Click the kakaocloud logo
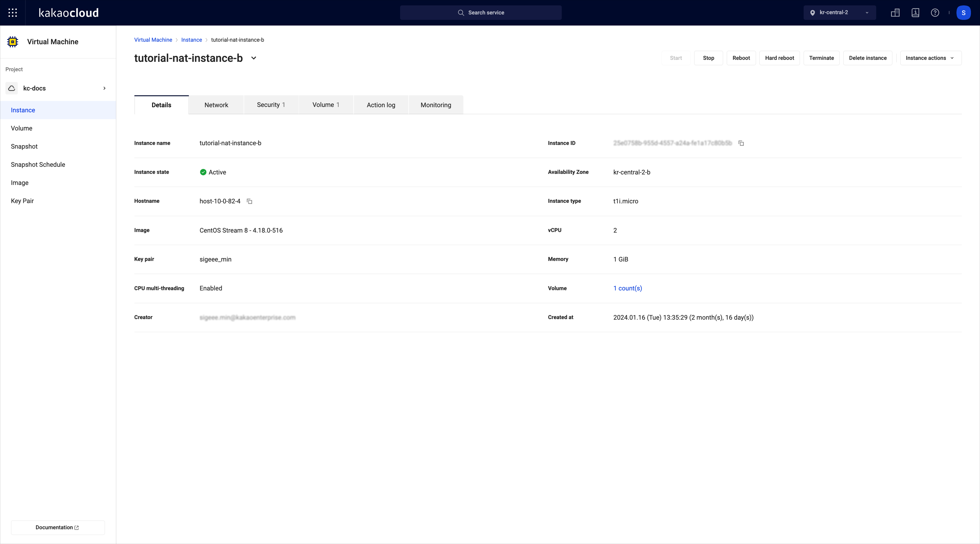This screenshot has width=980, height=544. pos(69,13)
